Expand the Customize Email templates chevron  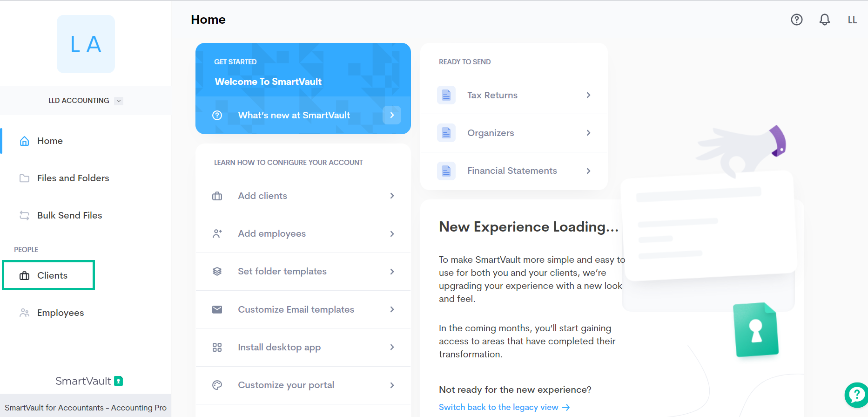click(392, 309)
